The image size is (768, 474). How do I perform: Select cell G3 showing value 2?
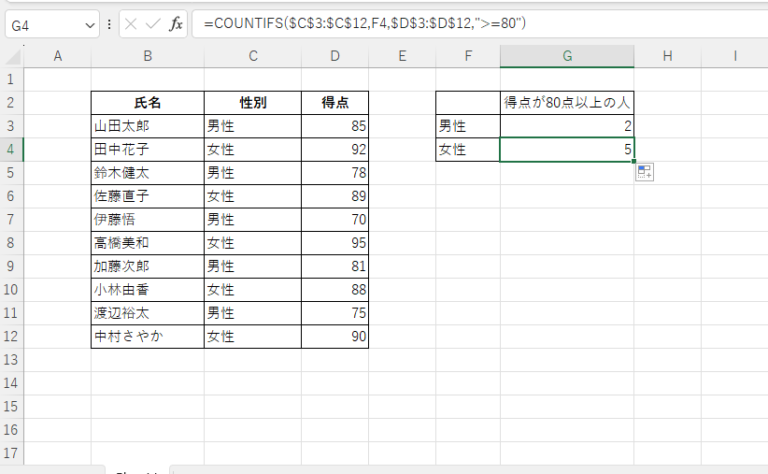pos(566,126)
